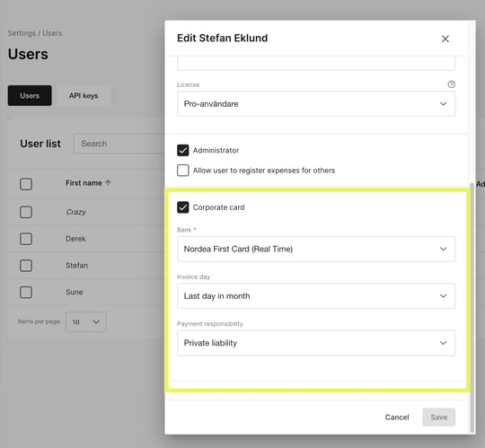Uncheck the Administrator checkbox
The width and height of the screenshot is (485, 448).
click(183, 150)
